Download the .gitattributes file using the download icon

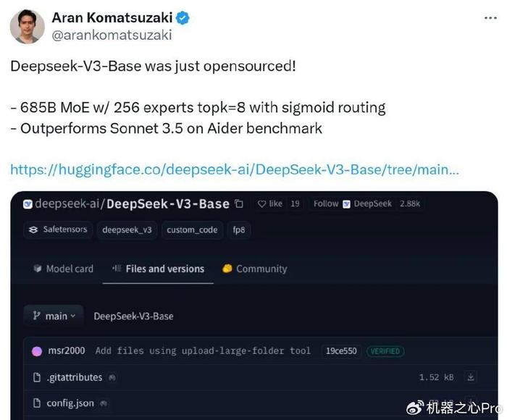471,377
